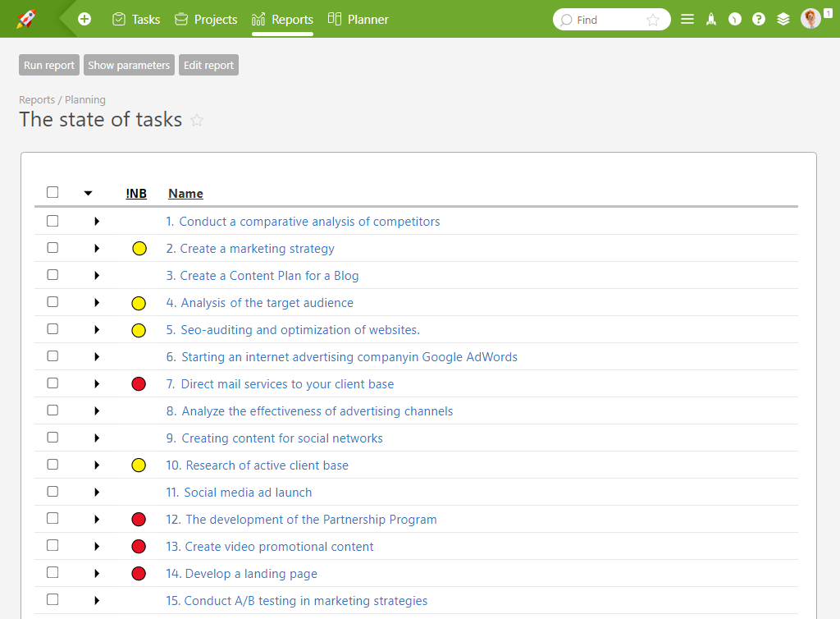Click the Run report button

coord(49,65)
